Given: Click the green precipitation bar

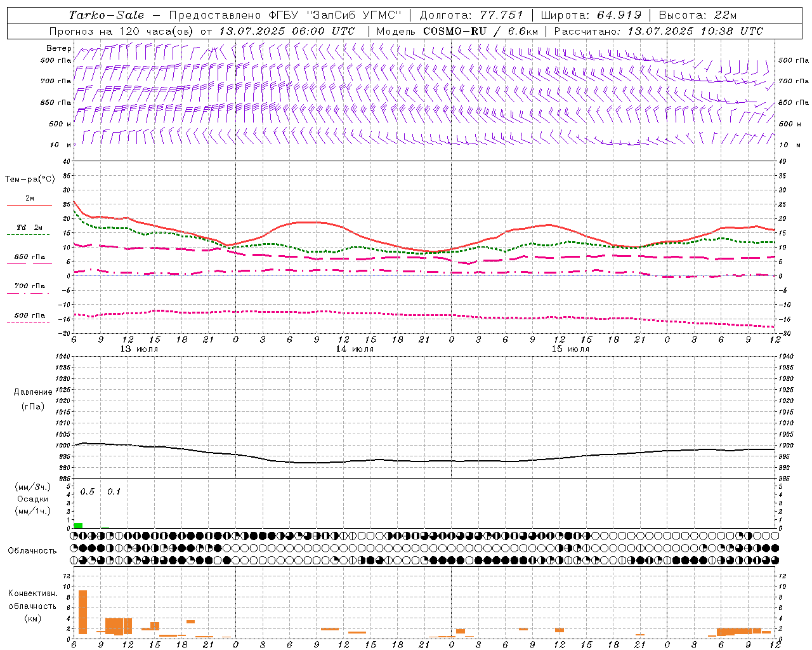Looking at the screenshot, I should coord(78,526).
